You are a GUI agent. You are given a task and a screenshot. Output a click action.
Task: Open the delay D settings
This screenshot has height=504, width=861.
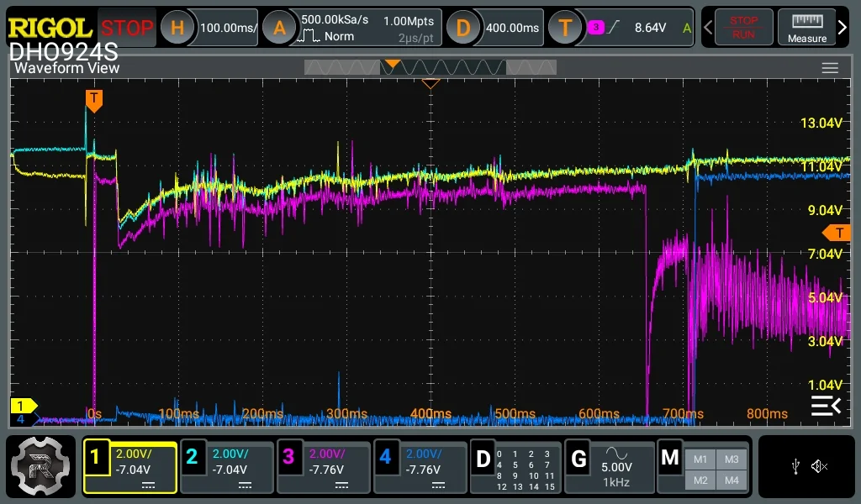click(463, 28)
